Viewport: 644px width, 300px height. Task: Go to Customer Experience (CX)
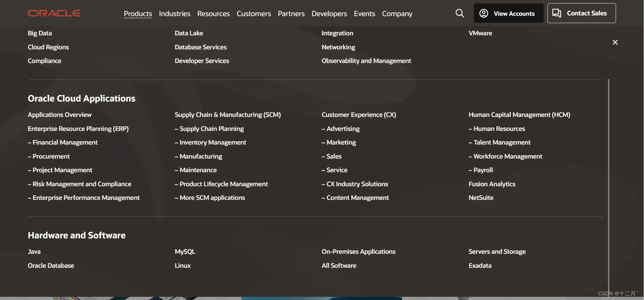[359, 115]
